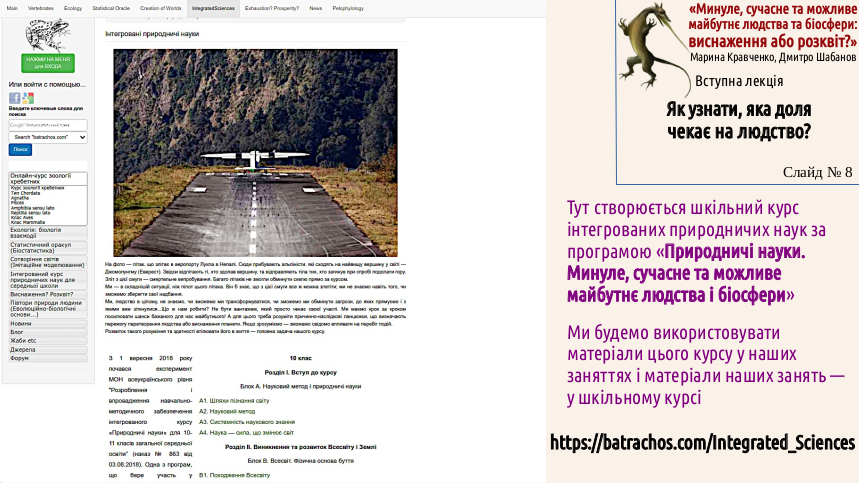This screenshot has width=859, height=483.
Task: Click in the Google search input field
Action: (47, 124)
